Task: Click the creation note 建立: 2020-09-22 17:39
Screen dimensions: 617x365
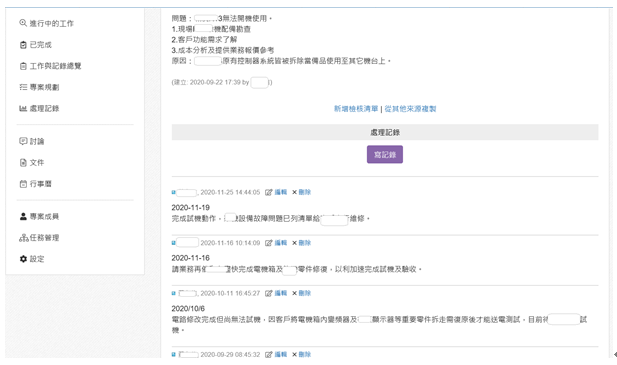Action: tap(211, 83)
